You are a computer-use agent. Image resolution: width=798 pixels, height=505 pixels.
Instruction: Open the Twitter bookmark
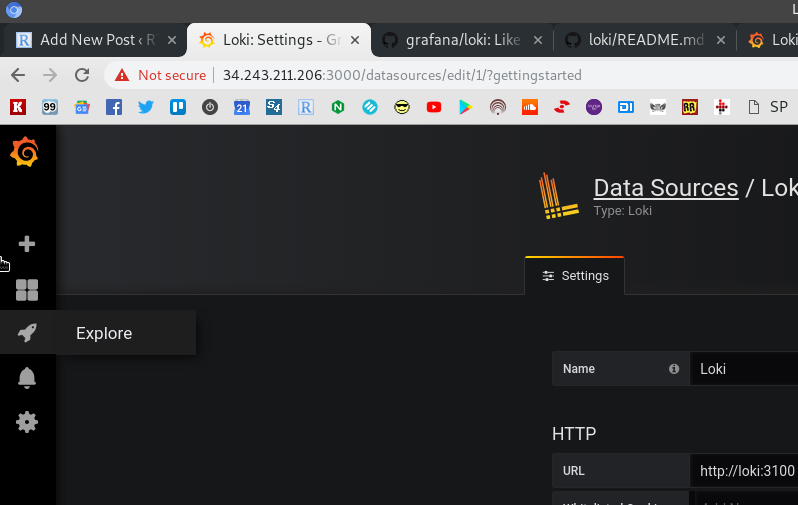(x=146, y=107)
